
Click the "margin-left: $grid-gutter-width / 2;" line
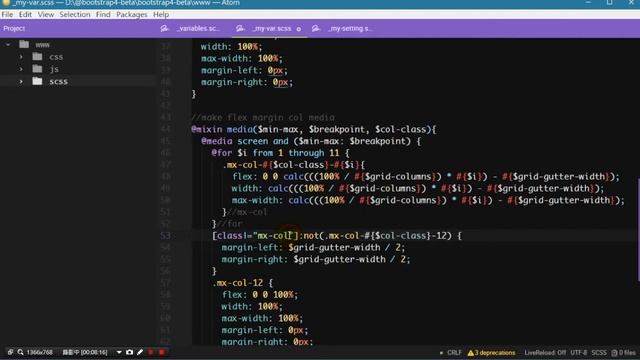pos(313,247)
